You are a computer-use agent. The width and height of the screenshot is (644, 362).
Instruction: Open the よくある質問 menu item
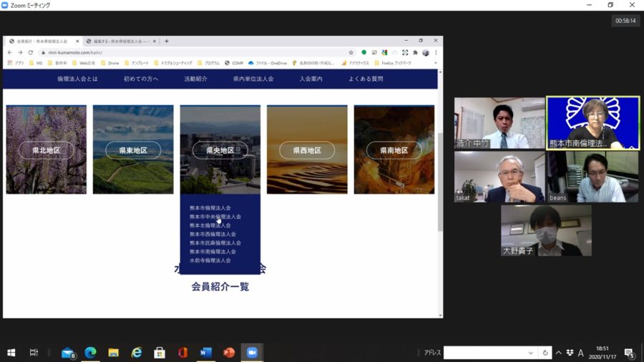[x=366, y=79]
